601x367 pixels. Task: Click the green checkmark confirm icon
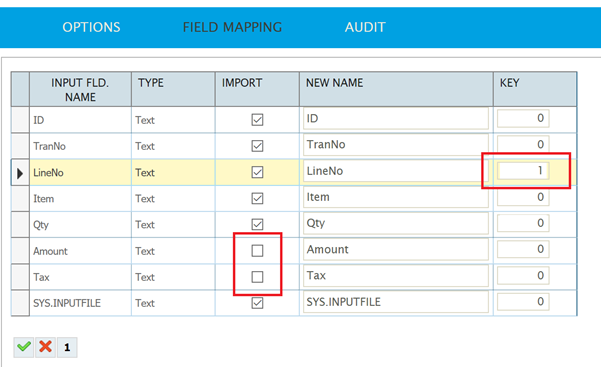pos(24,347)
